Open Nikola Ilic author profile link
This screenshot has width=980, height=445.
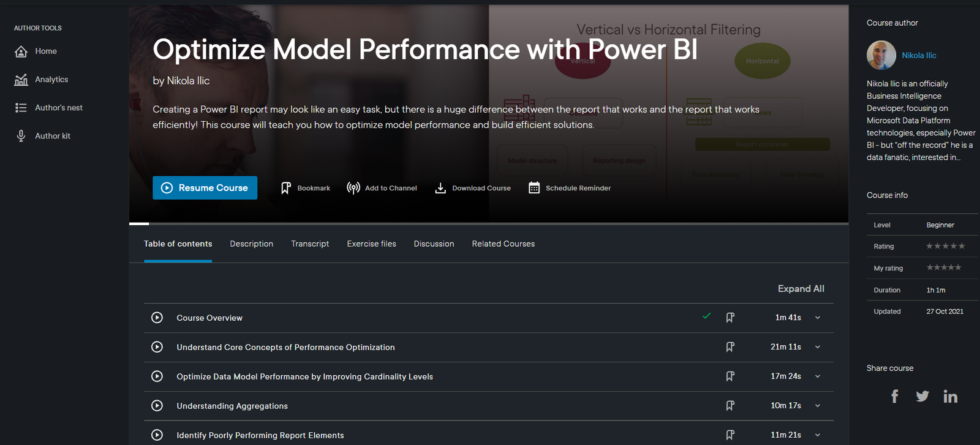click(919, 55)
